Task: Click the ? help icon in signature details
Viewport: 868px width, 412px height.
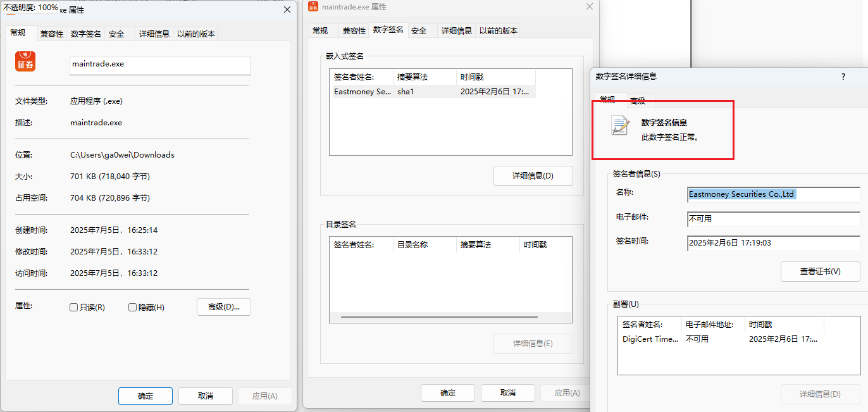Action: pyautogui.click(x=843, y=76)
